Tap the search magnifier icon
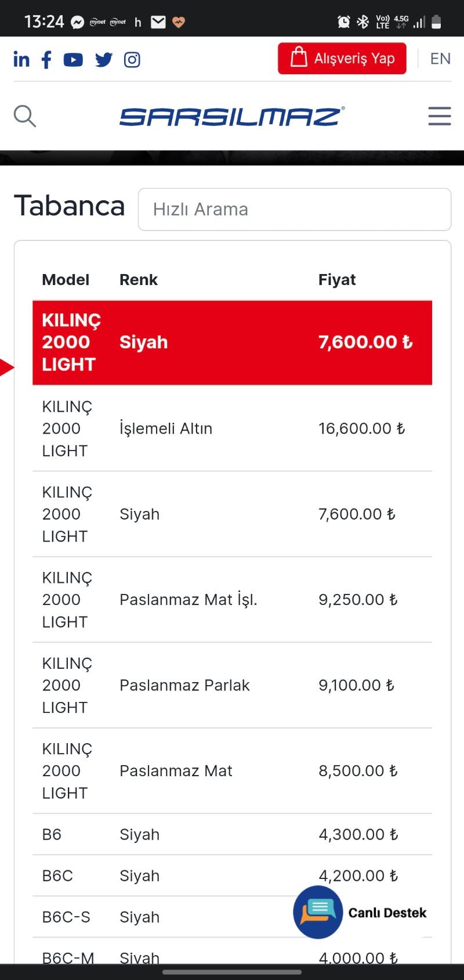Viewport: 464px width, 980px height. pyautogui.click(x=25, y=116)
